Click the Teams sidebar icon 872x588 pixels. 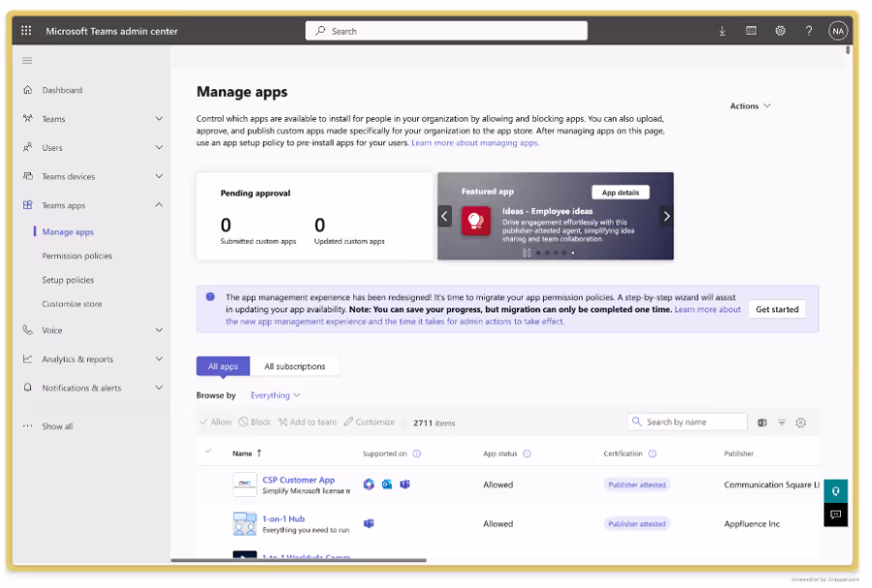tap(28, 118)
